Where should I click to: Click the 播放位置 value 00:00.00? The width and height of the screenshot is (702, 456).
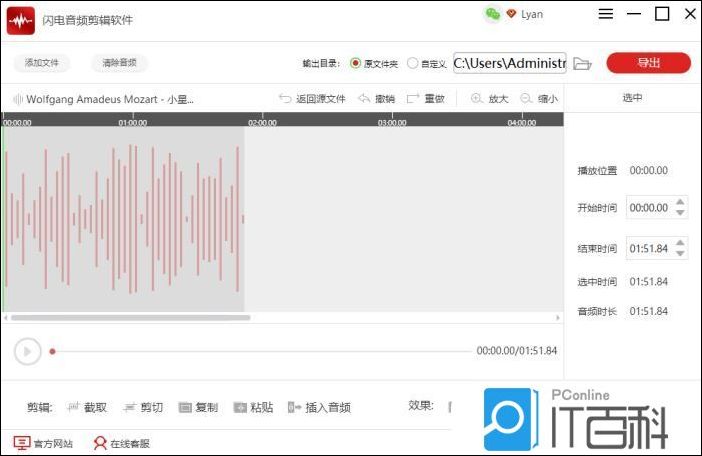[x=649, y=170]
